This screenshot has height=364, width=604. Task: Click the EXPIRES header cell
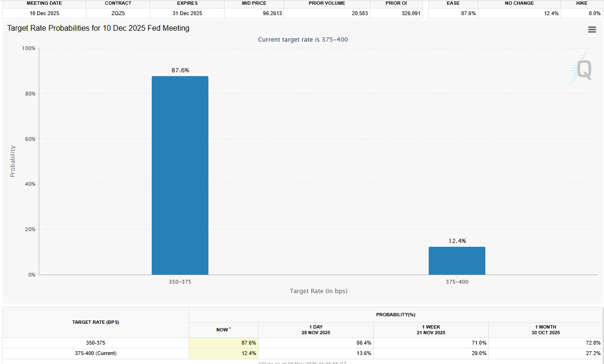187,3
